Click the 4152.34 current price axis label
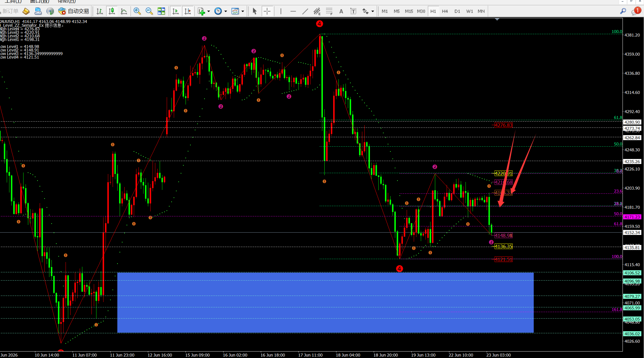The width and height of the screenshot is (644, 358). [x=632, y=233]
